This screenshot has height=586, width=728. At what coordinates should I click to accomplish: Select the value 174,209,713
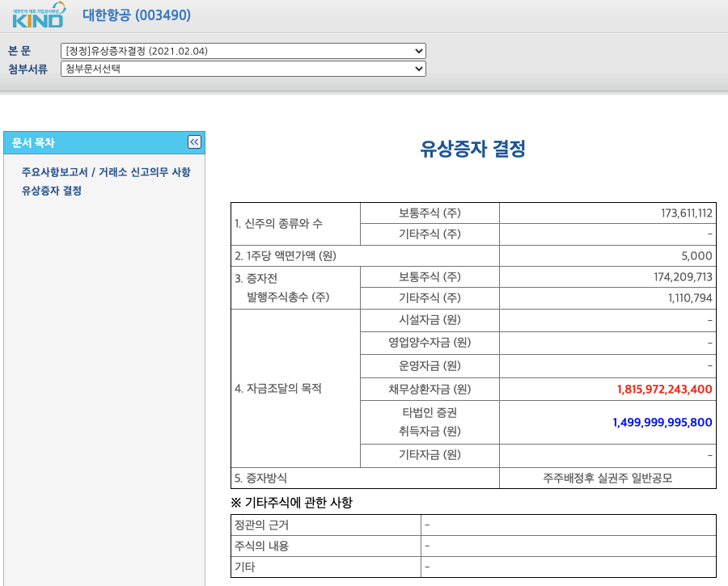[x=683, y=277]
